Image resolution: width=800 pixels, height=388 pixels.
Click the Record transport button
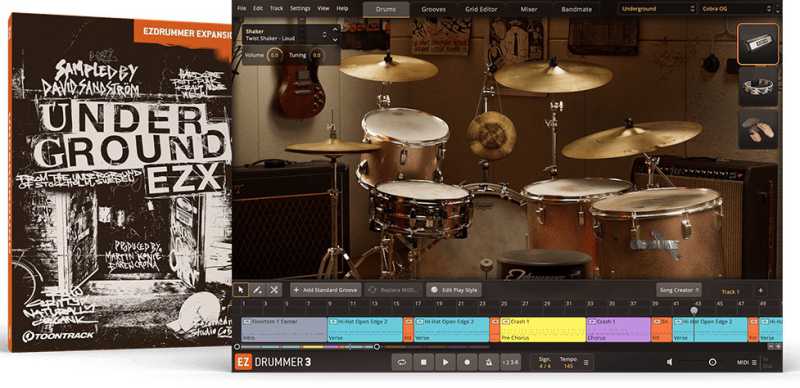click(x=467, y=362)
